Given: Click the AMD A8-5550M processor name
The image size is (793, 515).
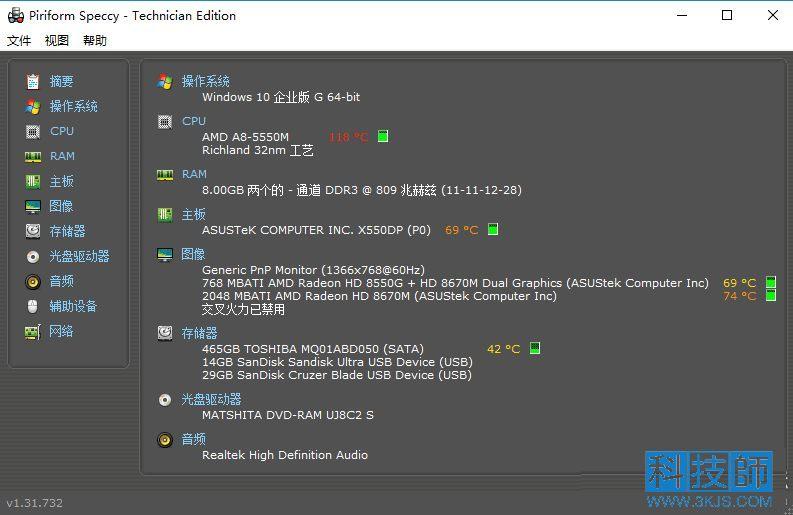Looking at the screenshot, I should click(x=245, y=137).
